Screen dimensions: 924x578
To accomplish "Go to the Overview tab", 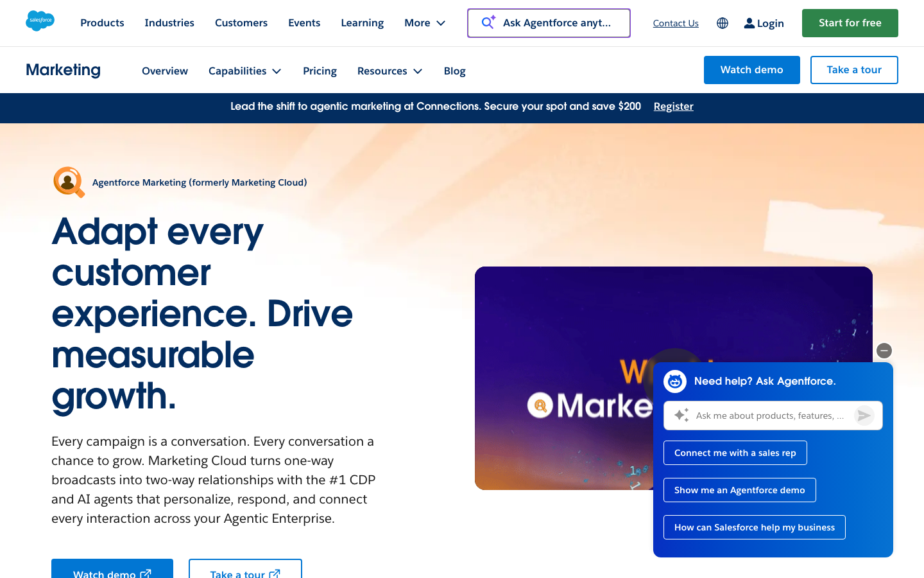I will pyautogui.click(x=165, y=71).
